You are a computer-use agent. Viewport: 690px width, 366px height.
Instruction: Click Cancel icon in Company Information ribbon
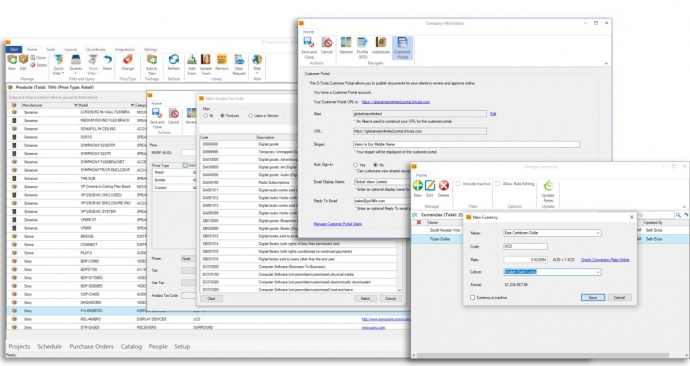pyautogui.click(x=327, y=43)
